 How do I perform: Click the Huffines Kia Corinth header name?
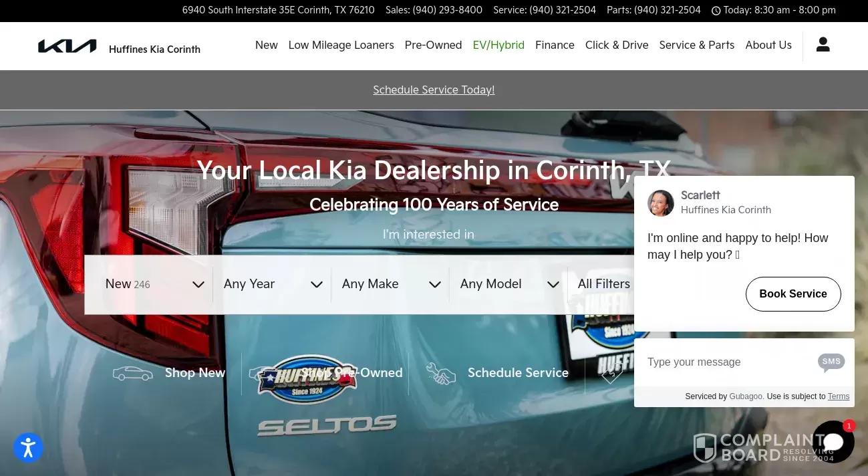point(154,49)
